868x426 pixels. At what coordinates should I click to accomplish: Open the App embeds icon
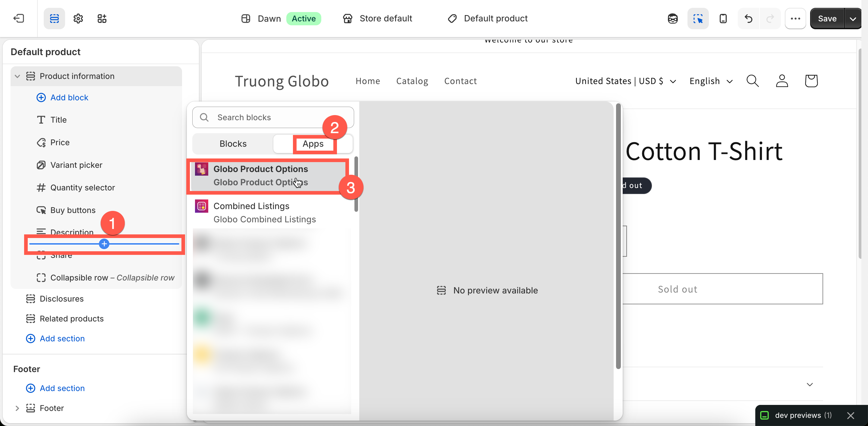point(102,18)
